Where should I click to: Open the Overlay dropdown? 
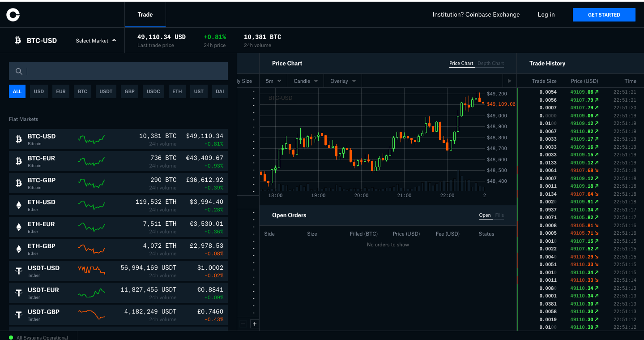tap(343, 81)
